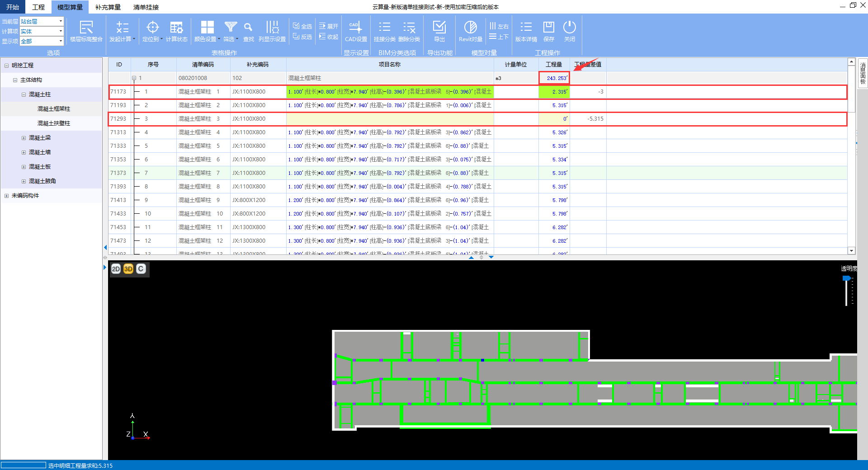Click the 计量单位 column header
The width and height of the screenshot is (868, 470).
[516, 65]
